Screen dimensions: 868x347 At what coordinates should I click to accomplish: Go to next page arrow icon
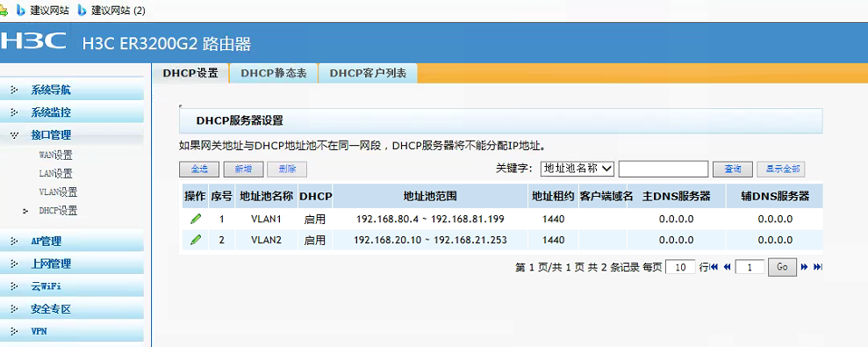(x=804, y=267)
